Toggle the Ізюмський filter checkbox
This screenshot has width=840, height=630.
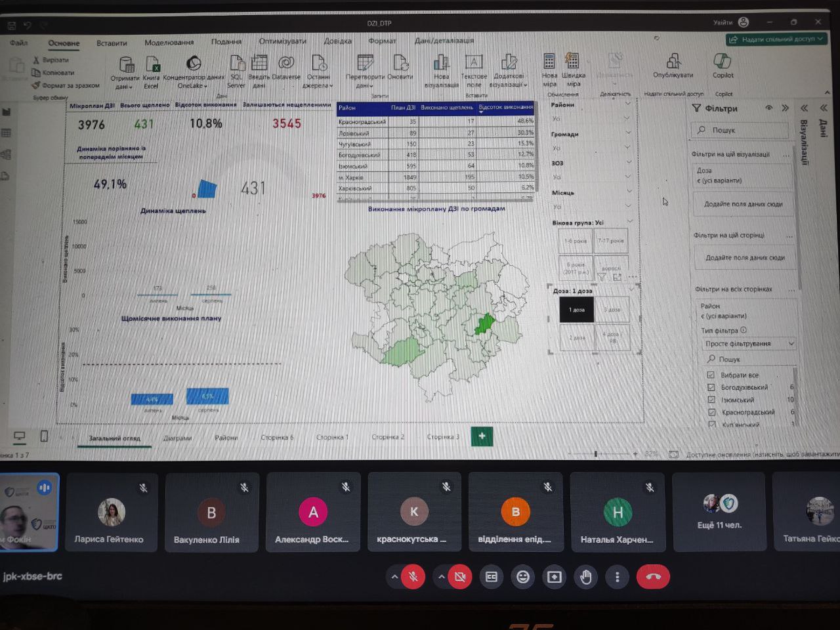[711, 400]
